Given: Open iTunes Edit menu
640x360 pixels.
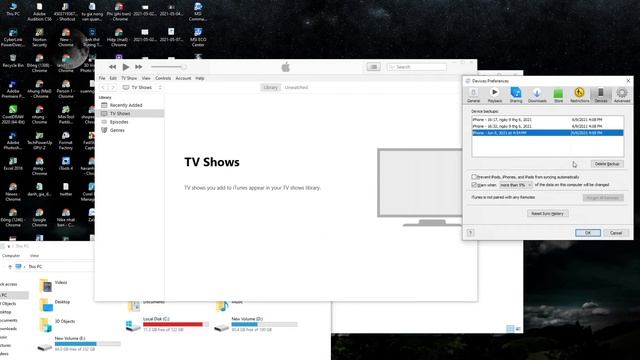Looking at the screenshot, I should [x=113, y=78].
